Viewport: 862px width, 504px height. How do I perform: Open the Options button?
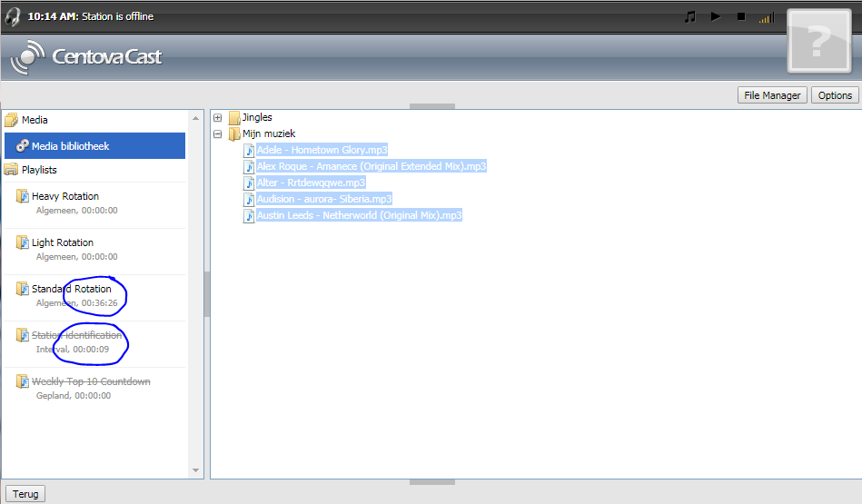click(x=835, y=95)
